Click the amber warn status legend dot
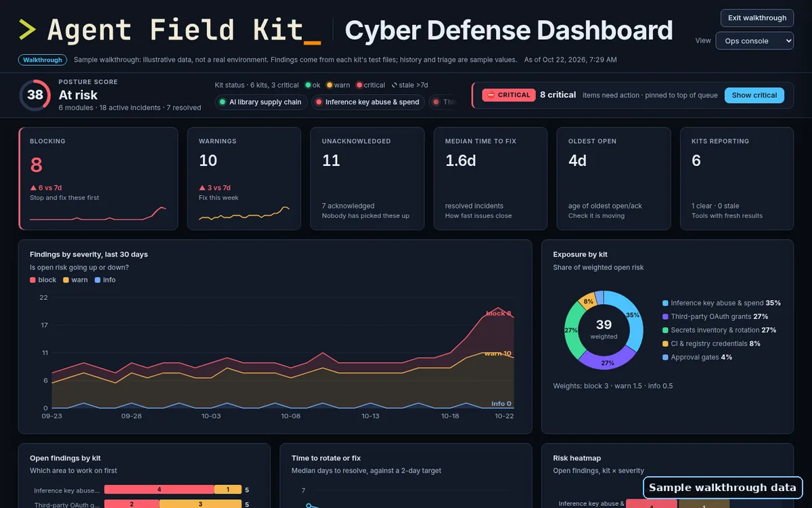 (x=330, y=85)
